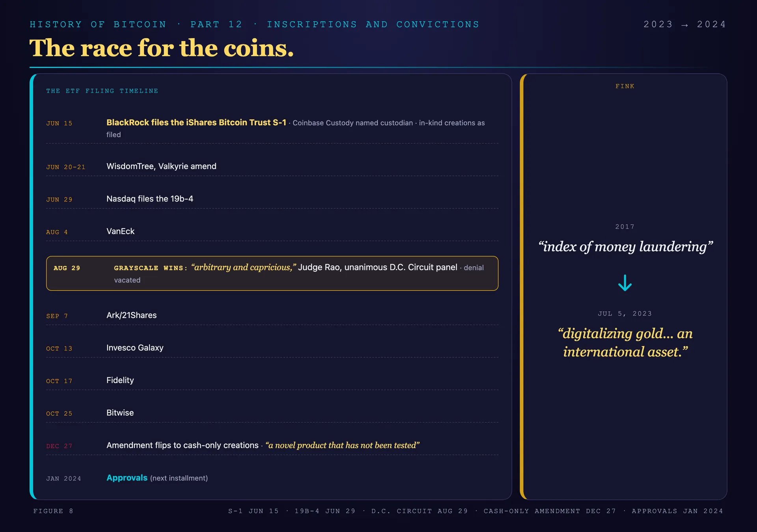Click the JUN 29 date label
Image resolution: width=757 pixels, height=532 pixels.
click(59, 200)
